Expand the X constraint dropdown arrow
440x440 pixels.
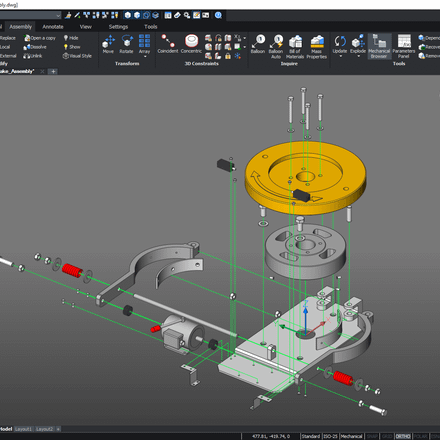coord(245,38)
